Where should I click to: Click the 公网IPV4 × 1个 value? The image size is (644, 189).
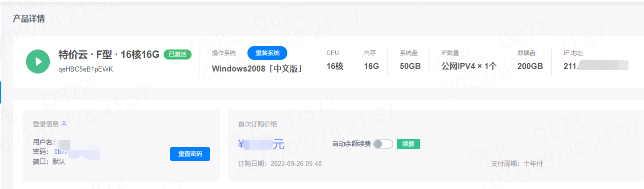pyautogui.click(x=469, y=66)
